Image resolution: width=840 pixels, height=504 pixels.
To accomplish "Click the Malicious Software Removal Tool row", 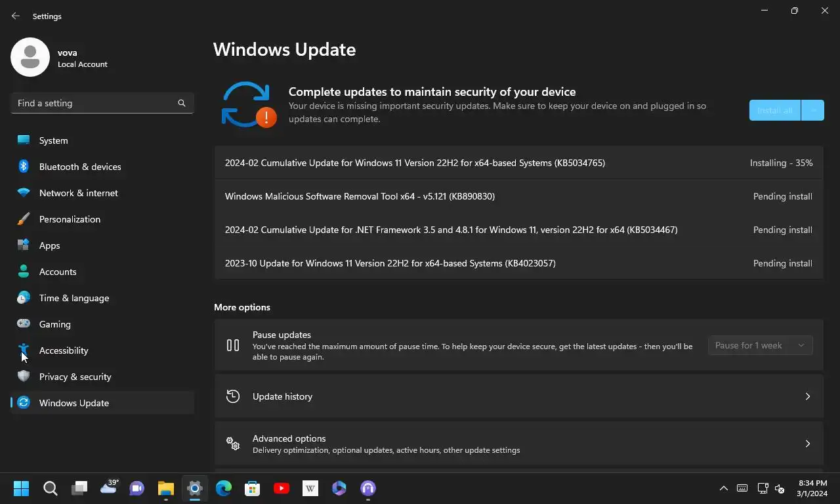I will click(x=518, y=196).
